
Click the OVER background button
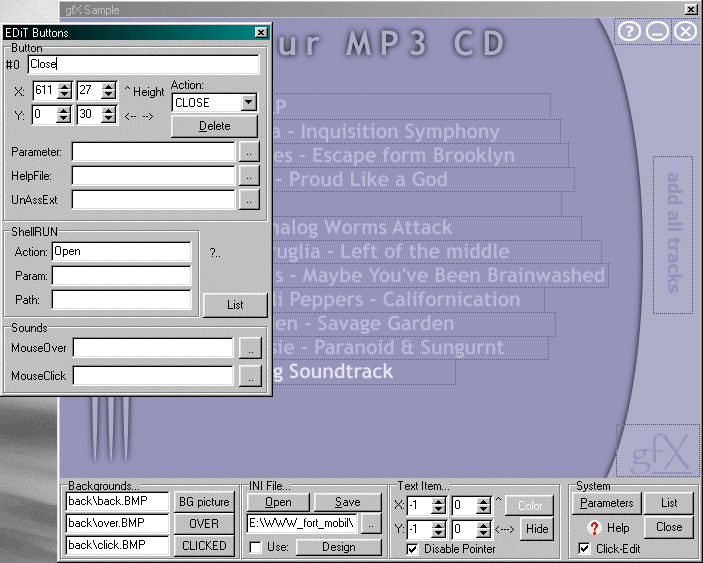pos(204,524)
